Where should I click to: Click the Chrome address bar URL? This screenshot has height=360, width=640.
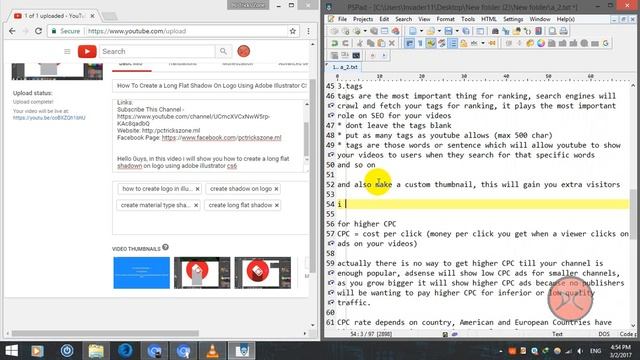(137, 31)
